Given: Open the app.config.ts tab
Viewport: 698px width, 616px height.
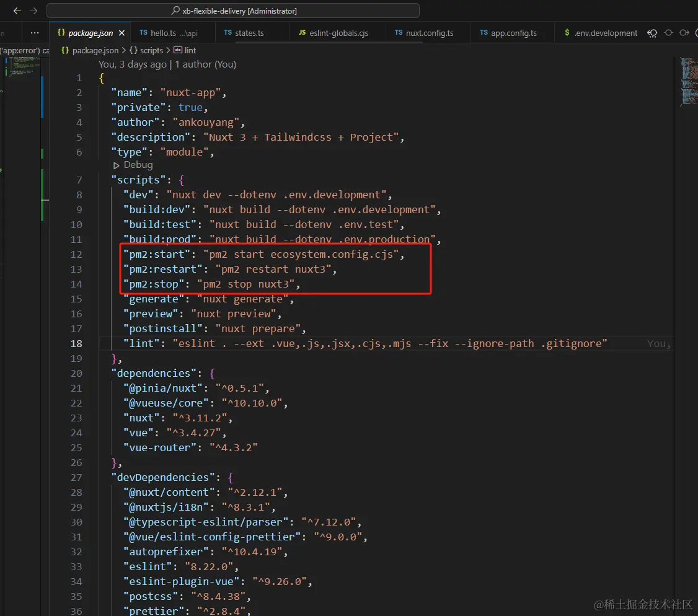Looking at the screenshot, I should 513,33.
